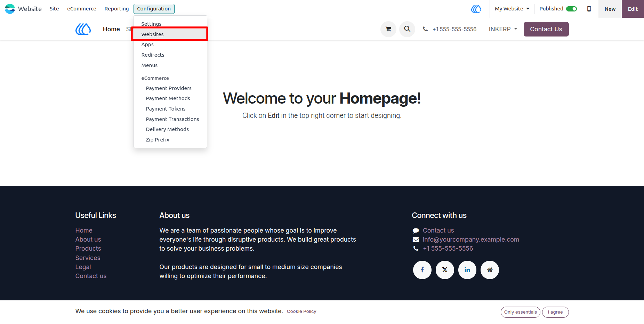The height and width of the screenshot is (324, 644).
Task: Open Delivery Methods menu entry
Action: pos(170,129)
